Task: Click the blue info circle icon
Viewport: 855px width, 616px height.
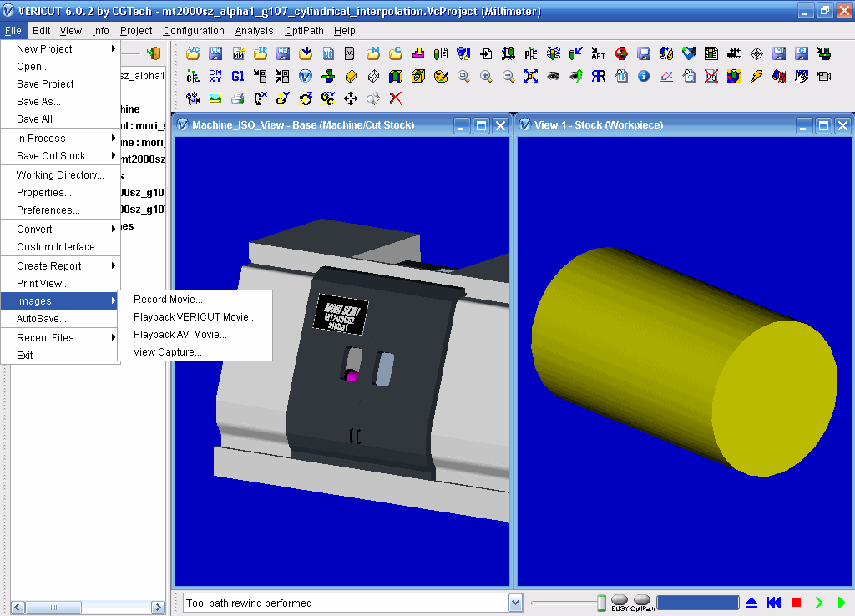Action: pyautogui.click(x=644, y=76)
